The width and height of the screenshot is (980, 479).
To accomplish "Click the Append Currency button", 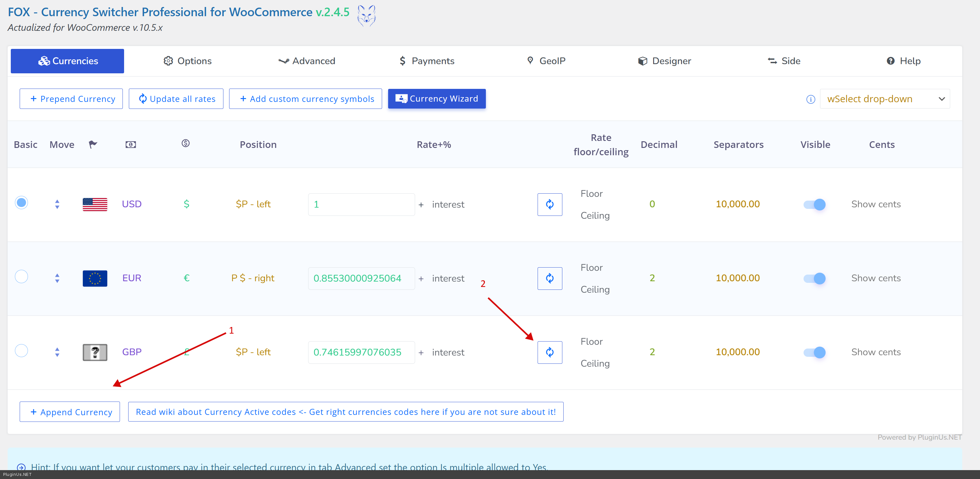I will pos(70,412).
